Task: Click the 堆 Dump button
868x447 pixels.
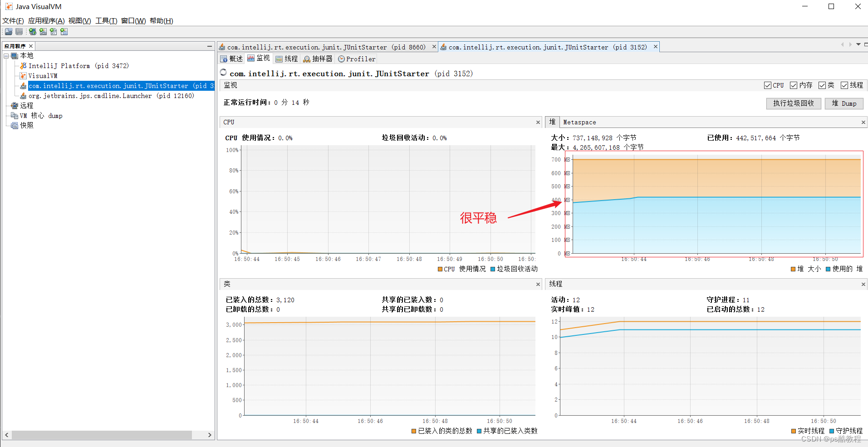Action: [844, 103]
